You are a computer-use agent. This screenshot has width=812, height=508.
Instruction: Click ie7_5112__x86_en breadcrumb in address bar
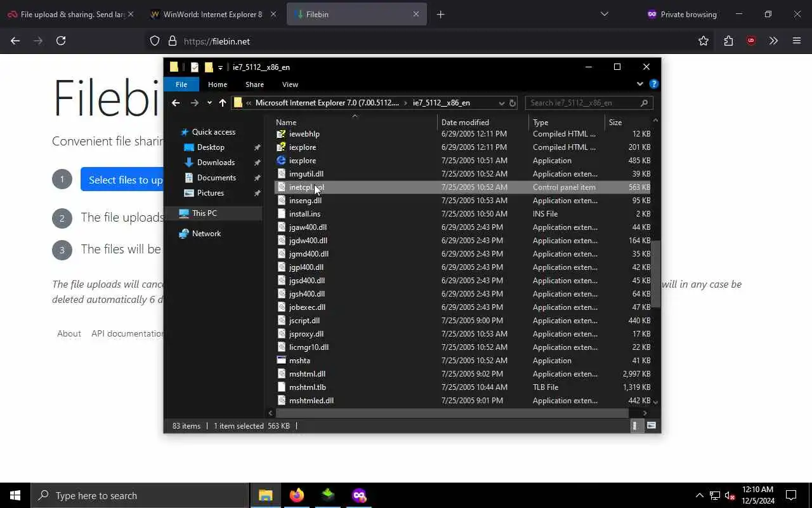(x=442, y=103)
